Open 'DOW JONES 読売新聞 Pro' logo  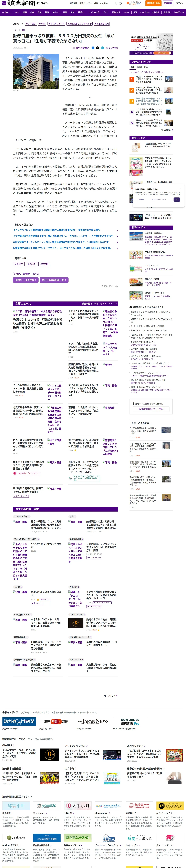click(x=130, y=721)
